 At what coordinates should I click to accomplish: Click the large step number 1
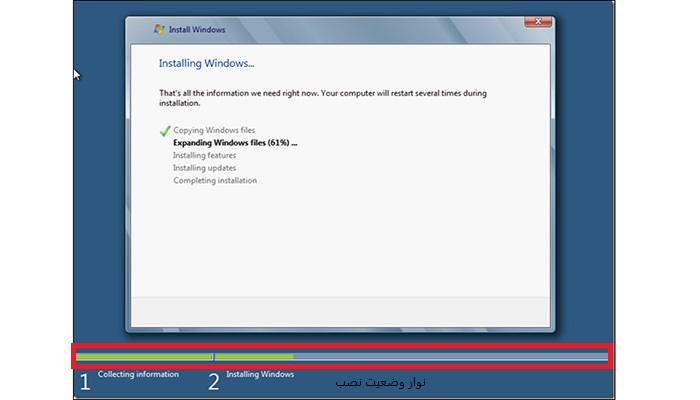(85, 381)
